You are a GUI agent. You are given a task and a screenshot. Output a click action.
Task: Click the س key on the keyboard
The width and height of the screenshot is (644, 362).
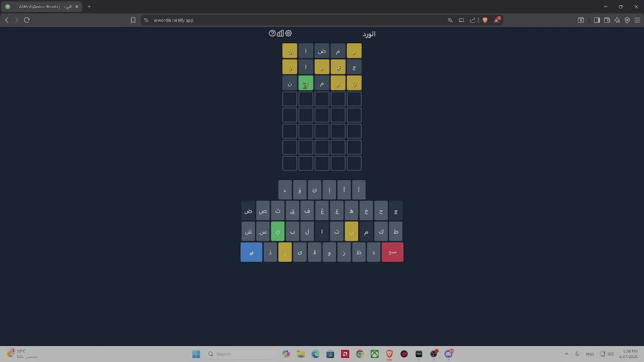pos(263,232)
